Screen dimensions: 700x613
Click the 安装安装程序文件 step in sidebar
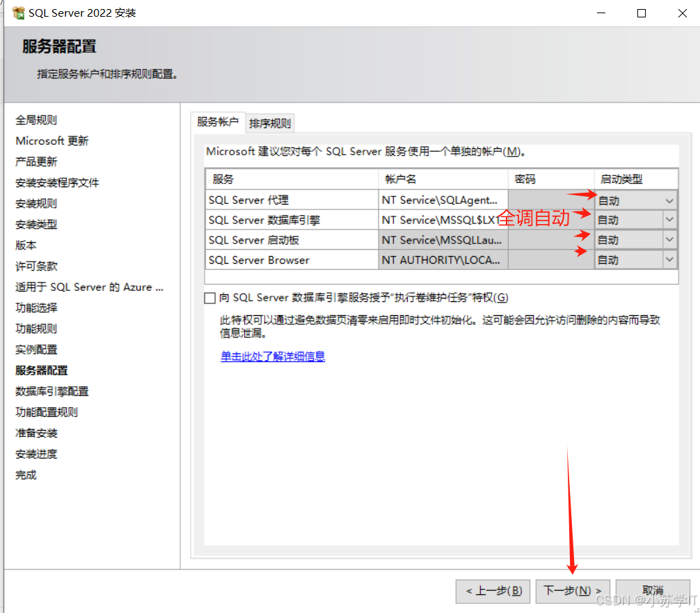57,182
